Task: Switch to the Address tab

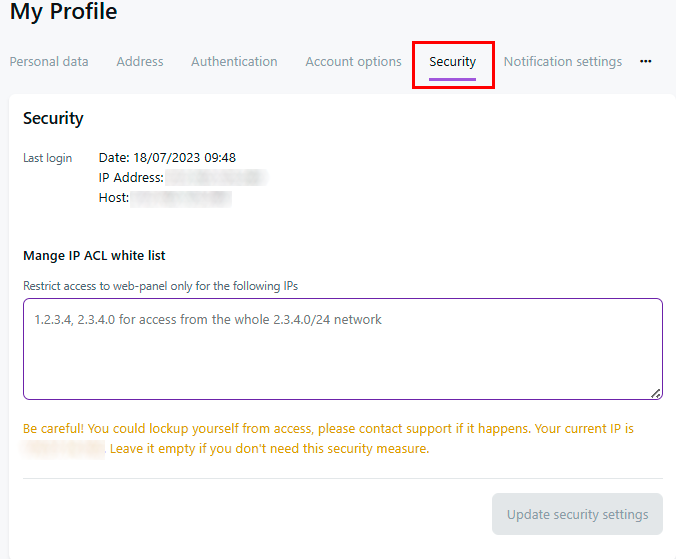Action: click(140, 62)
